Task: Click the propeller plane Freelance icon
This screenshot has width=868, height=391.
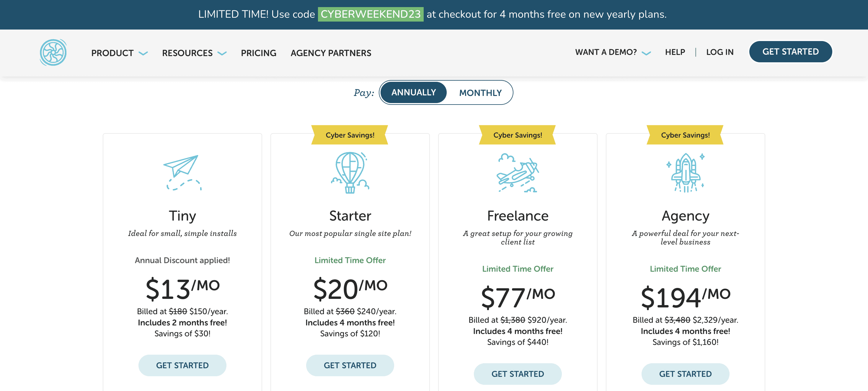Action: (x=518, y=173)
